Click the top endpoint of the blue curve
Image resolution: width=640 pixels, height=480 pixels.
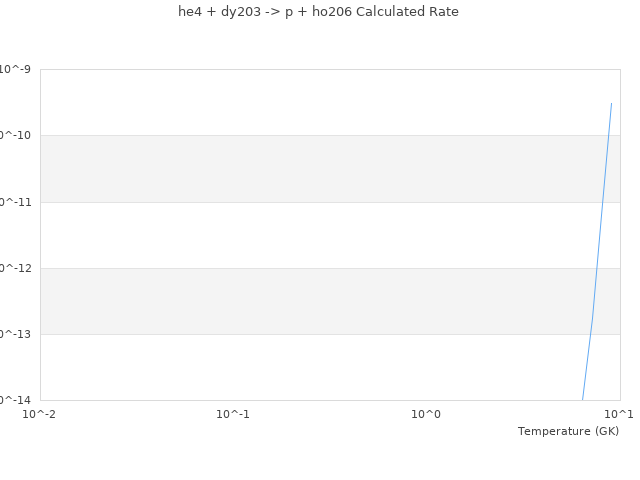[x=611, y=103]
